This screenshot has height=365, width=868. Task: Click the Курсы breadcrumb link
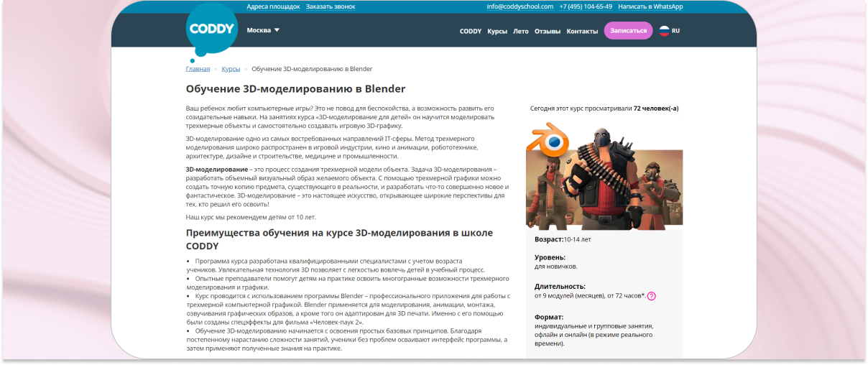(x=231, y=69)
